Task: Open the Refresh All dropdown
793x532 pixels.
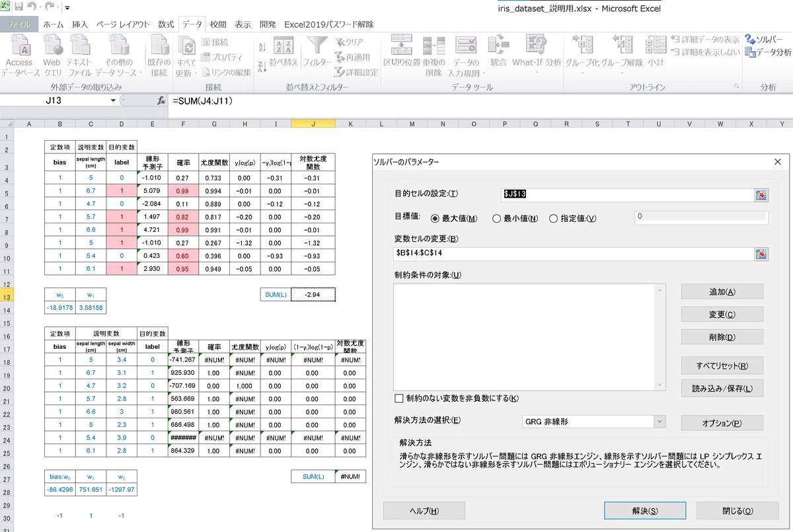Action: (x=186, y=56)
